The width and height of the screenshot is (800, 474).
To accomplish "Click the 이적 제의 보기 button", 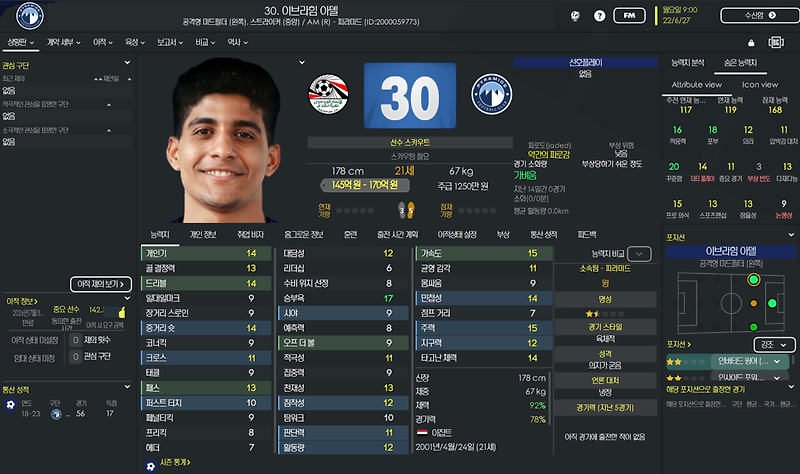I will 101,284.
